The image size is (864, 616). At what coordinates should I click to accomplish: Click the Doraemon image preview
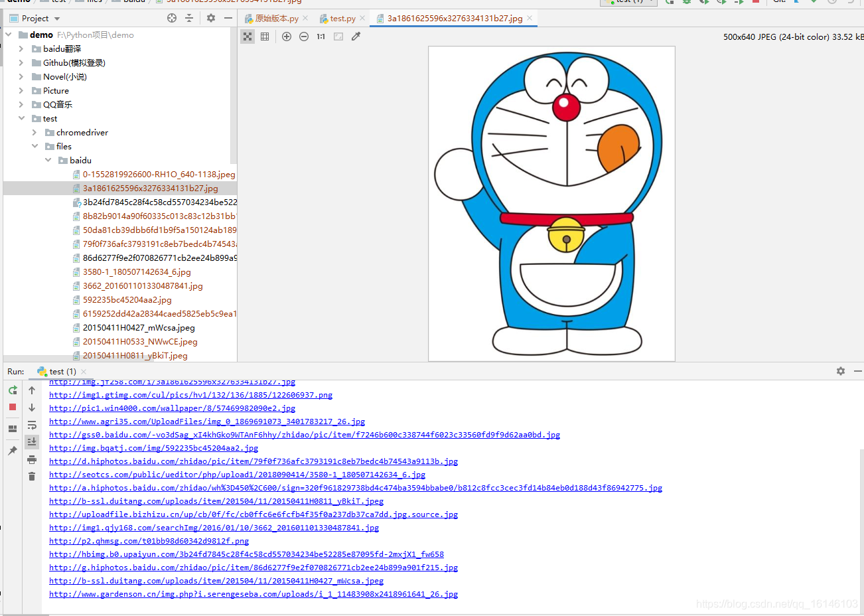(x=551, y=204)
